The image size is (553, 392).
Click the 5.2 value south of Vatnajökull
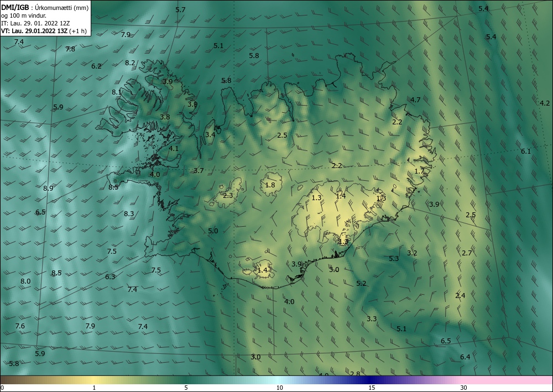(361, 284)
